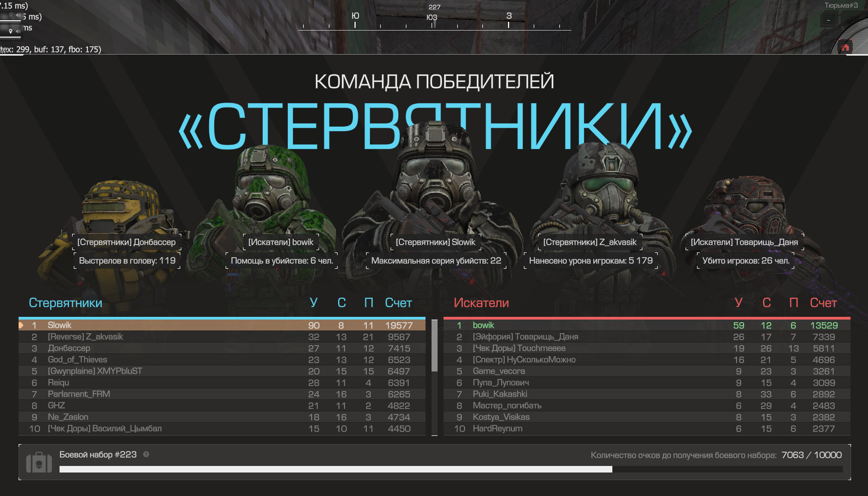
Task: Select the [Reverse] Z_akvasik scoreboard row
Action: point(222,336)
